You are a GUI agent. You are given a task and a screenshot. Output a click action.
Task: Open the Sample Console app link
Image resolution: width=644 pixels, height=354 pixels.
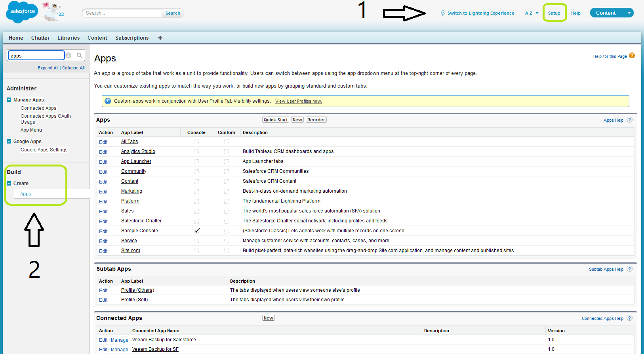pyautogui.click(x=139, y=231)
